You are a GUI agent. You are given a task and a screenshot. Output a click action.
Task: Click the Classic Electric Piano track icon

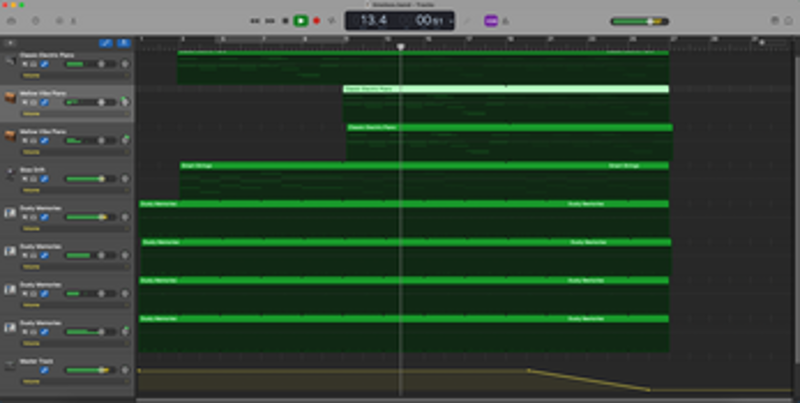point(10,61)
